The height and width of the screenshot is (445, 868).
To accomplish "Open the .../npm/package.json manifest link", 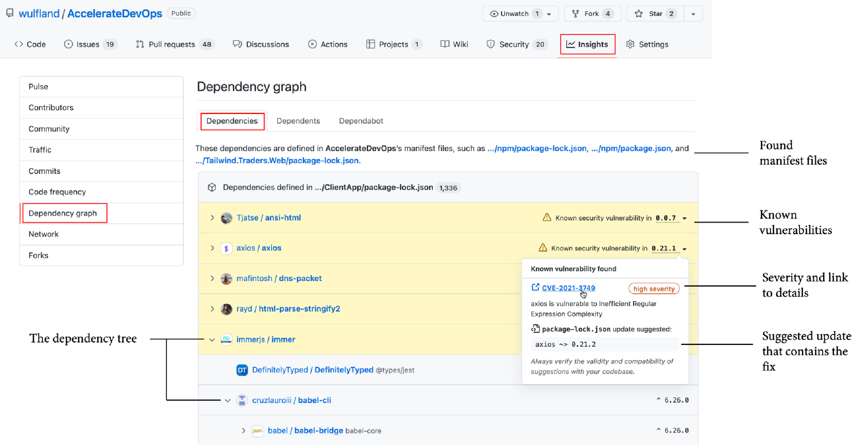I will coord(631,148).
